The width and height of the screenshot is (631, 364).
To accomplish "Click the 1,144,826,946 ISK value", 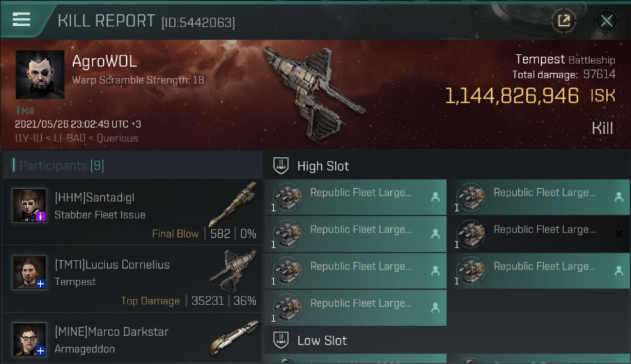I will [512, 96].
